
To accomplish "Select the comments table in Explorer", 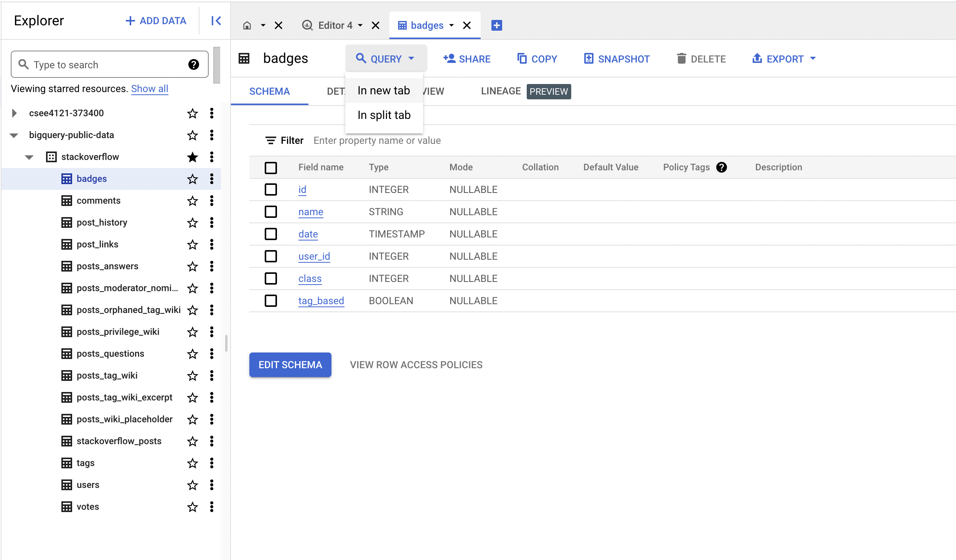I will coord(98,201).
